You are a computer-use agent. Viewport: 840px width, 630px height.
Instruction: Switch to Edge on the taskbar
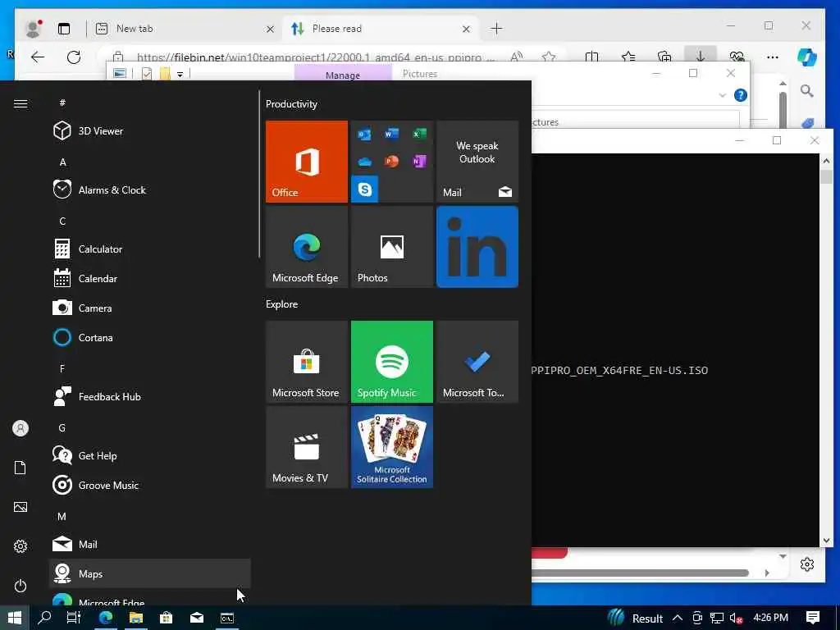pos(106,618)
